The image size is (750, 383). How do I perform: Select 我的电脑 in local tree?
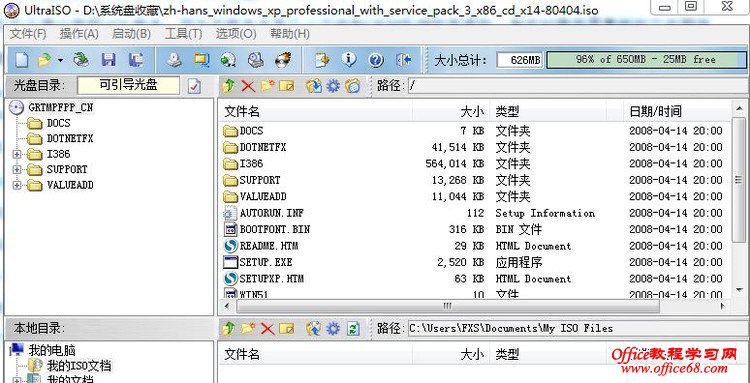[x=52, y=350]
